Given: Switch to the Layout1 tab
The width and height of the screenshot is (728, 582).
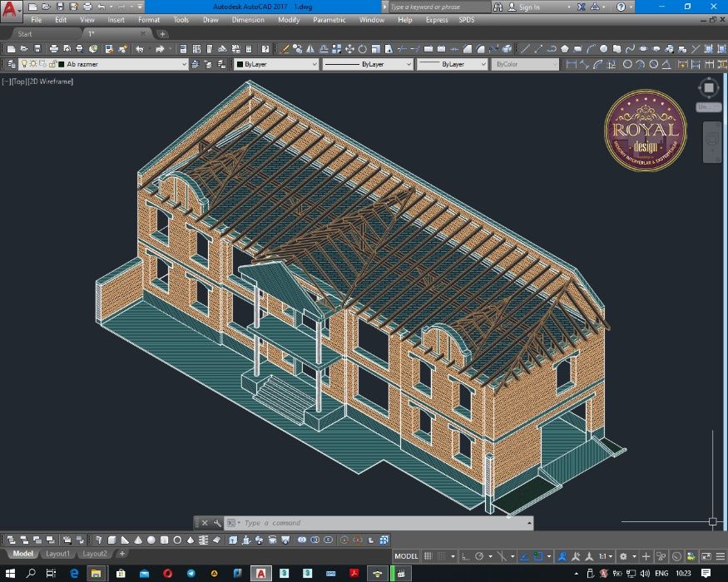Looking at the screenshot, I should [x=57, y=554].
